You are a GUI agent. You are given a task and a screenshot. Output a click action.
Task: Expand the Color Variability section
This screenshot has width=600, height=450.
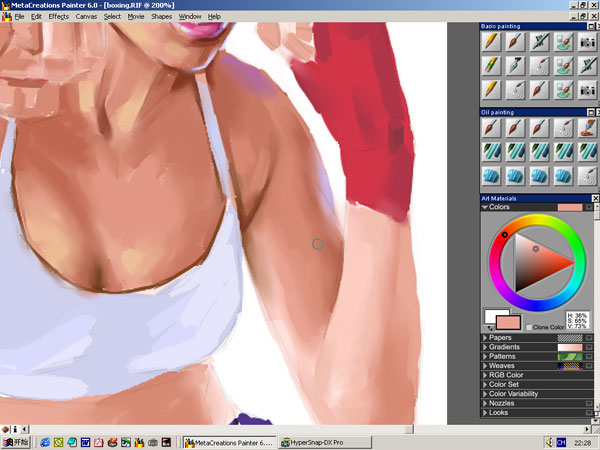486,394
